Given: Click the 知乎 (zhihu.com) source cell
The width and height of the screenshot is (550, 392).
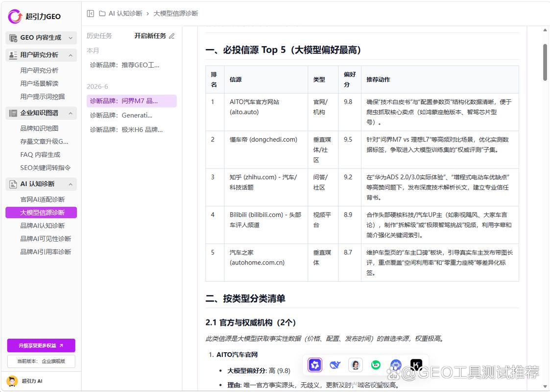Looking at the screenshot, I should tap(266, 187).
